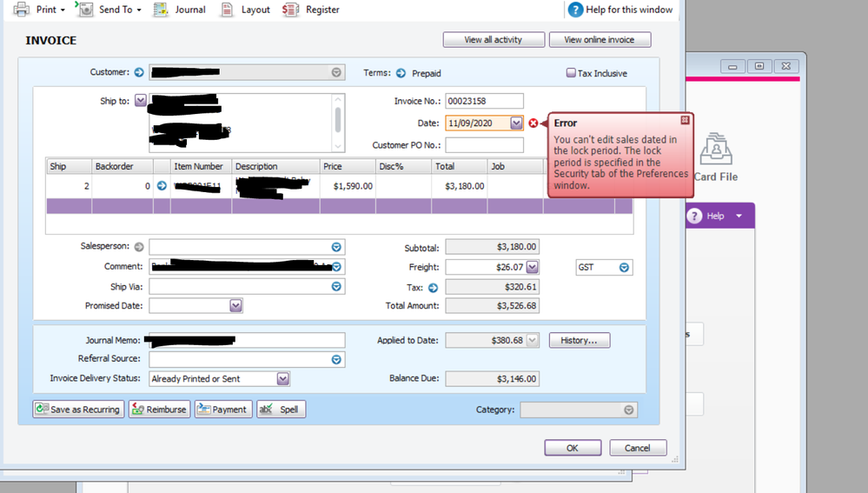Open the Register toolbar icon

291,10
